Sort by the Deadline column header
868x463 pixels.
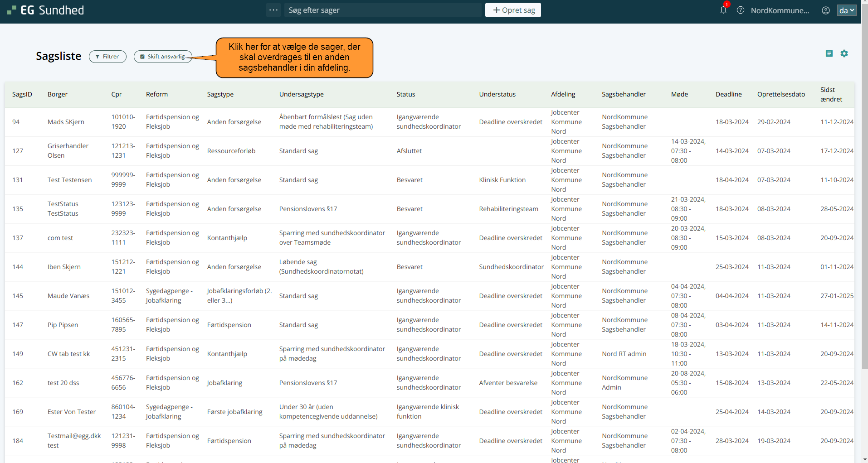point(728,94)
